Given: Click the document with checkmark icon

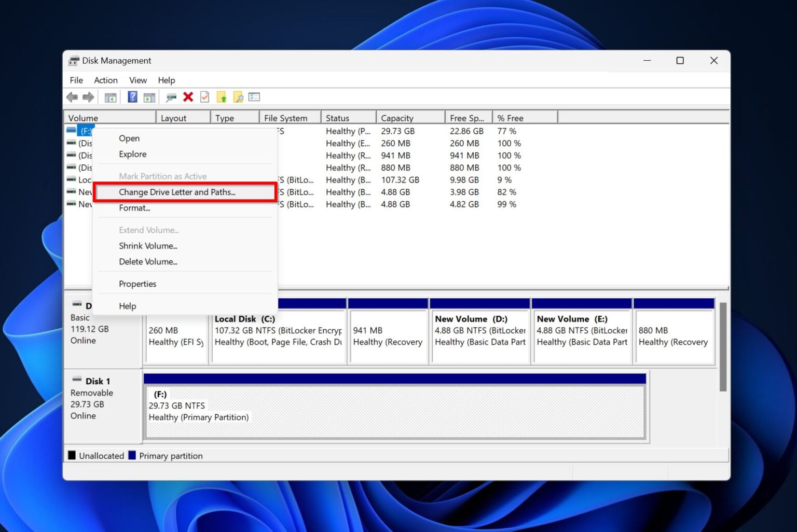Looking at the screenshot, I should coord(204,97).
